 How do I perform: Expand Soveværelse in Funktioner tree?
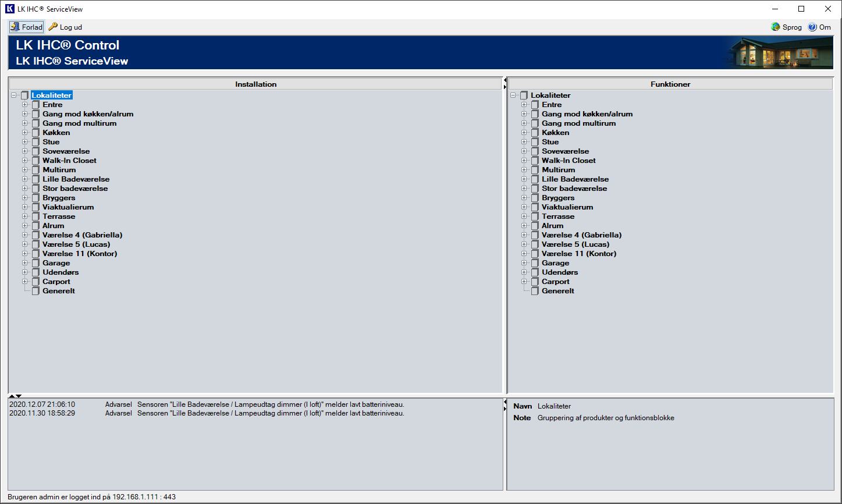coord(524,151)
